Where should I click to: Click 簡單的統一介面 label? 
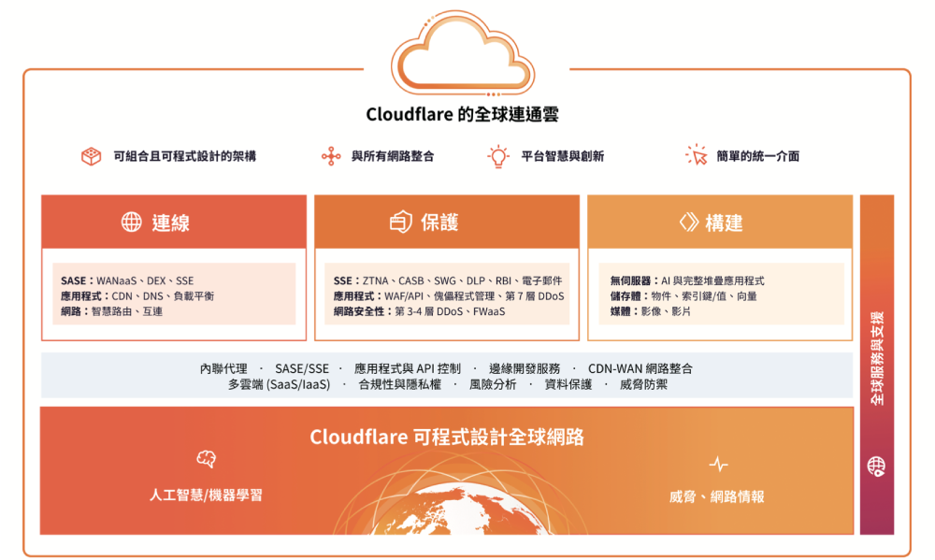tap(758, 156)
